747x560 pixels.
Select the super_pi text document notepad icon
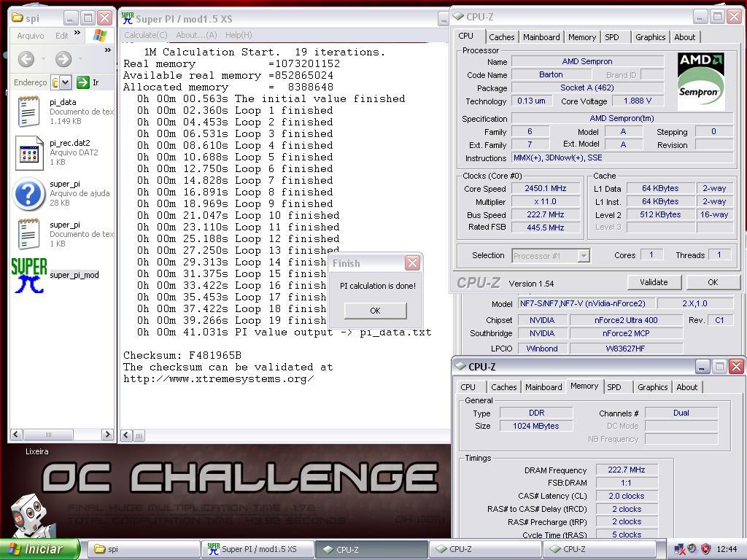point(28,234)
